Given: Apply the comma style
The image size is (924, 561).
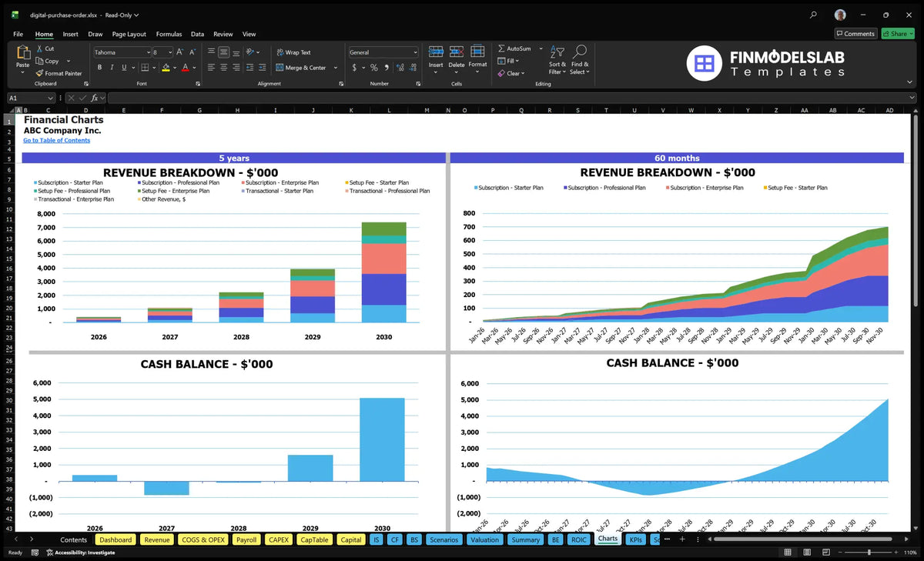Looking at the screenshot, I should pyautogui.click(x=386, y=68).
